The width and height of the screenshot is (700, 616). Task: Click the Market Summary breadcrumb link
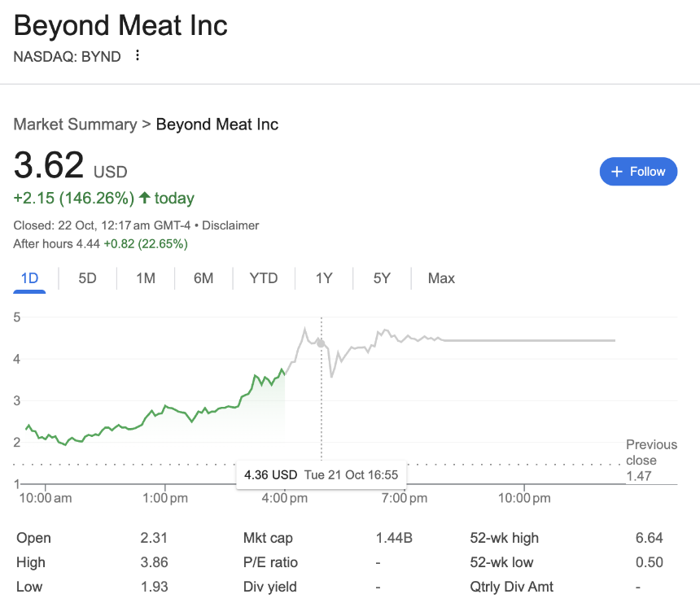[x=75, y=125]
